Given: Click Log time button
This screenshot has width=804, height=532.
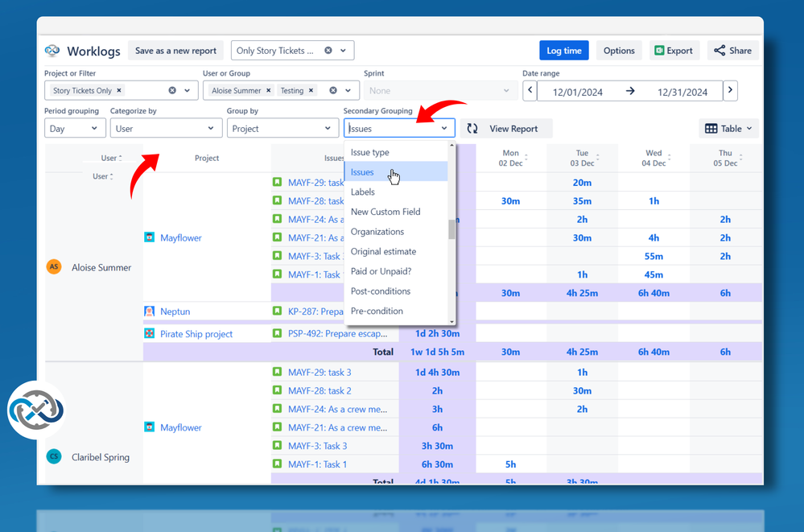Looking at the screenshot, I should (563, 50).
